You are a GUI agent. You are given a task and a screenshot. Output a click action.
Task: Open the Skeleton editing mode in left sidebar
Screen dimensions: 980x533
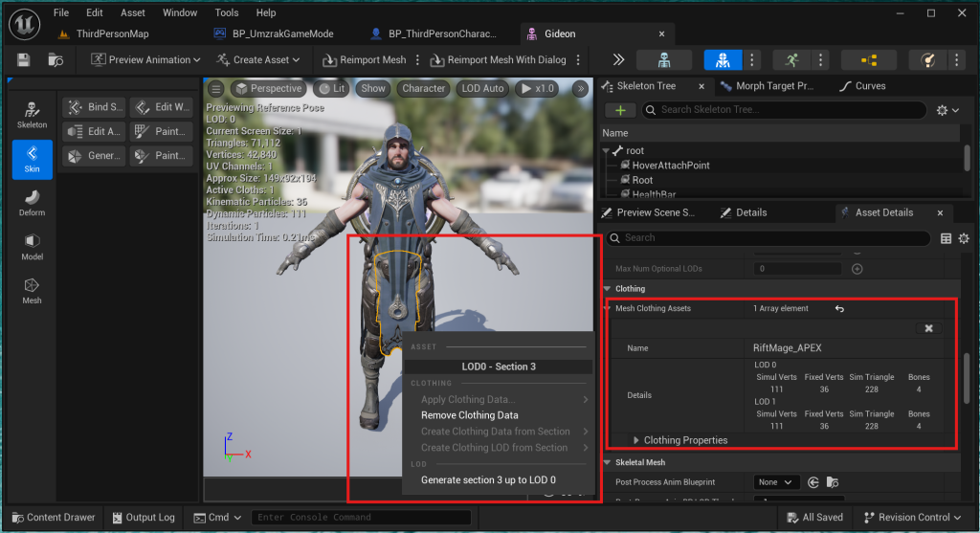coord(32,115)
